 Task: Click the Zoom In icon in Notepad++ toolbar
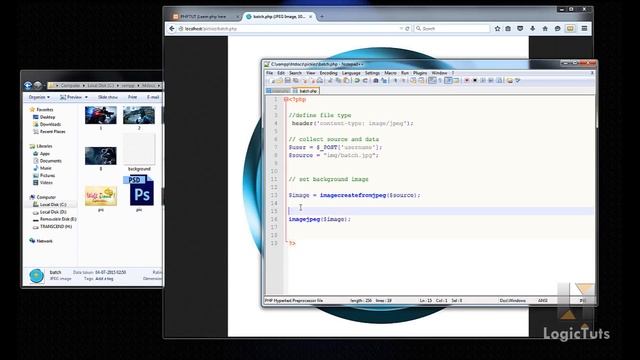395,81
